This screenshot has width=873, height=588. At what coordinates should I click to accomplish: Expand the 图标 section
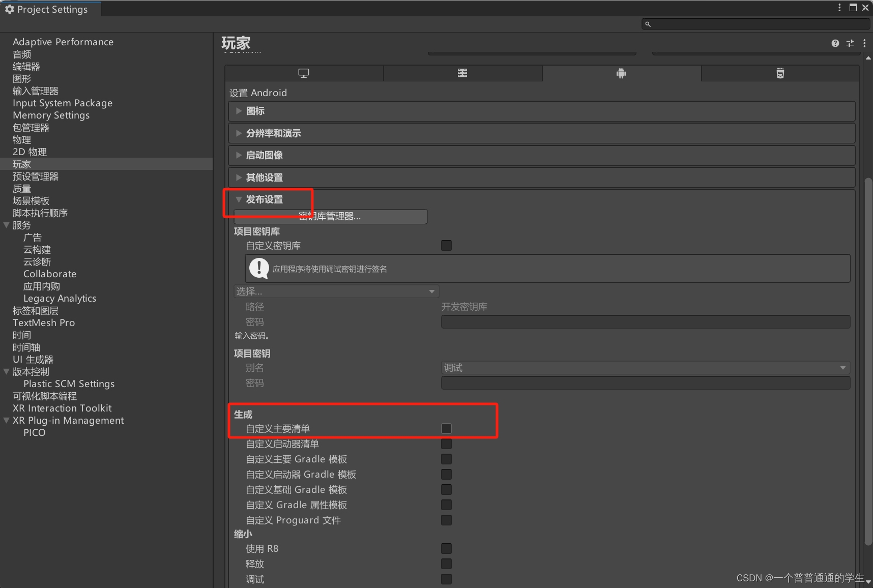[x=542, y=111]
